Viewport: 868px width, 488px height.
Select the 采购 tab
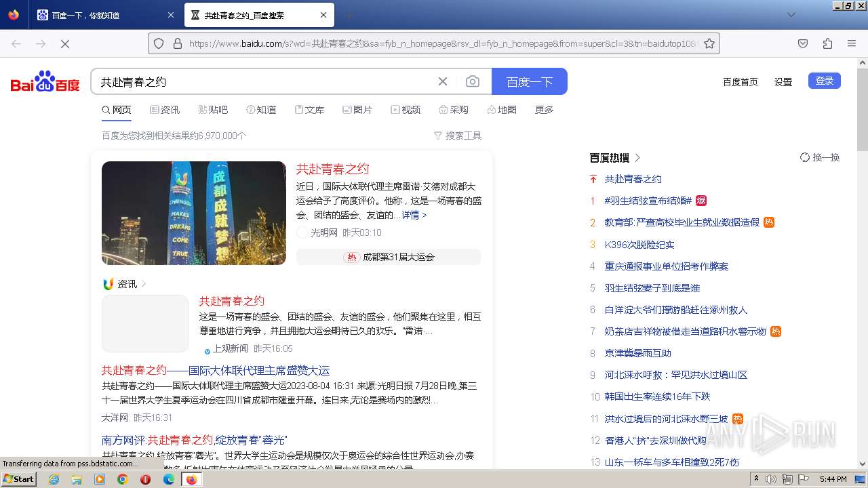[x=454, y=110]
